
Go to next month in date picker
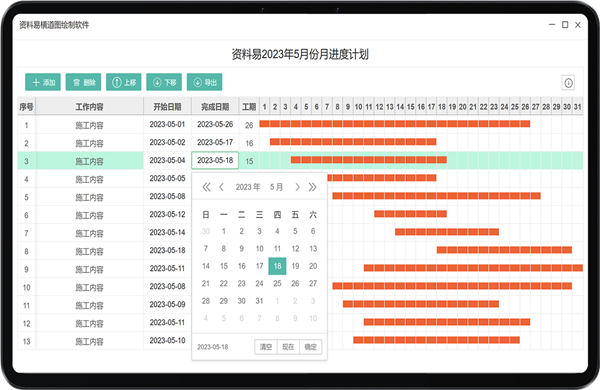297,187
